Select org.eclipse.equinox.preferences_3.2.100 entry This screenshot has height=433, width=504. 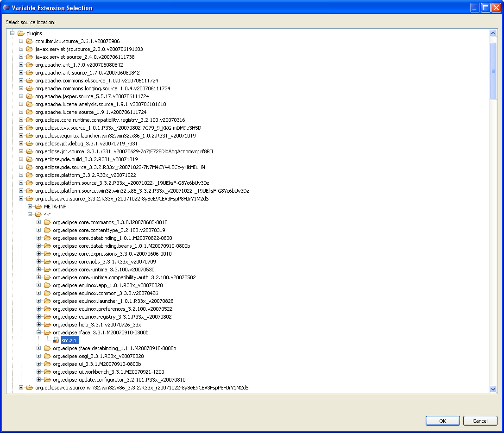point(113,309)
